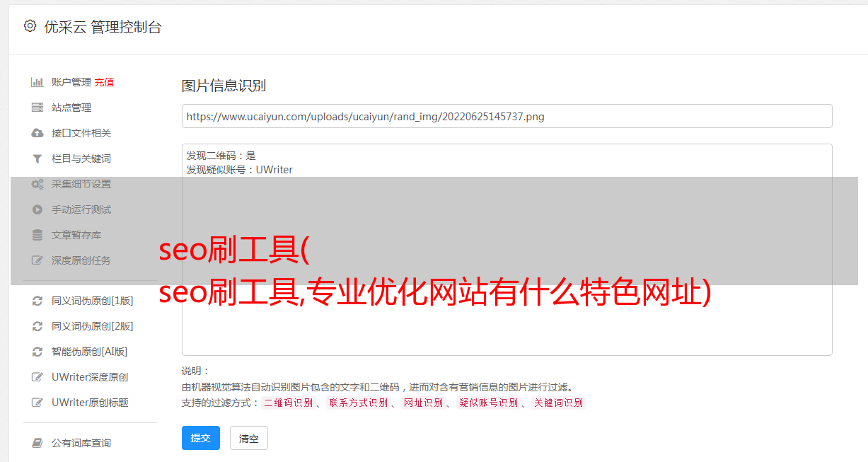
Task: Click the 疑似账号识别 tag
Action: click(488, 403)
